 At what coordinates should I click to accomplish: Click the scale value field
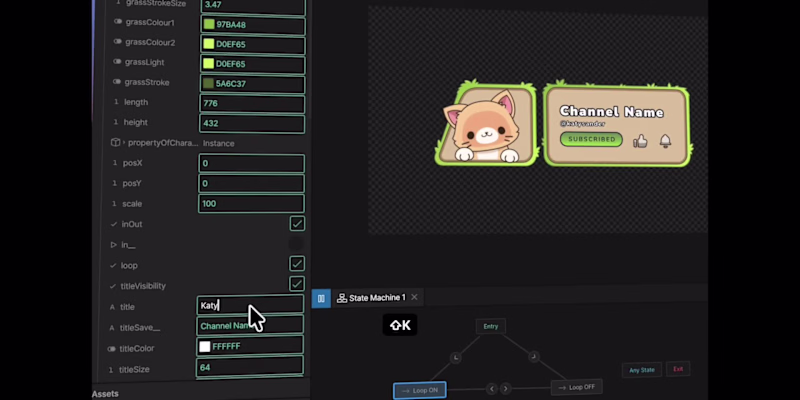point(252,204)
